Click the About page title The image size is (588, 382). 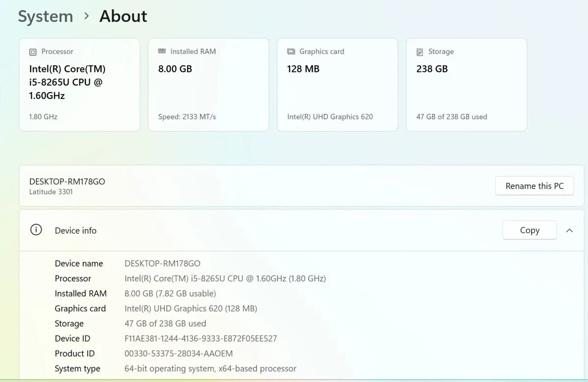click(x=123, y=16)
